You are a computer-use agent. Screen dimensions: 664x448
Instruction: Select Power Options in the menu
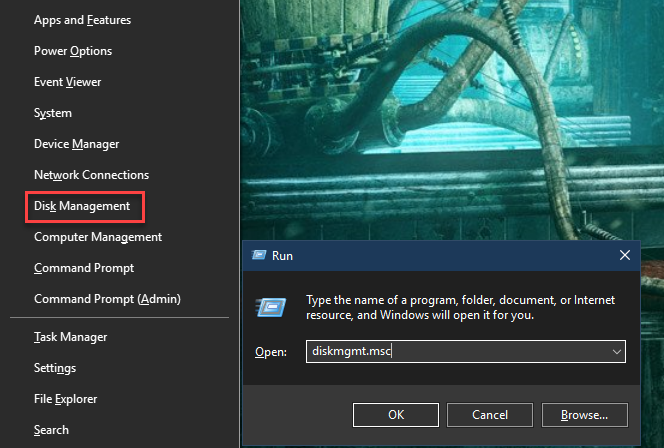point(73,51)
